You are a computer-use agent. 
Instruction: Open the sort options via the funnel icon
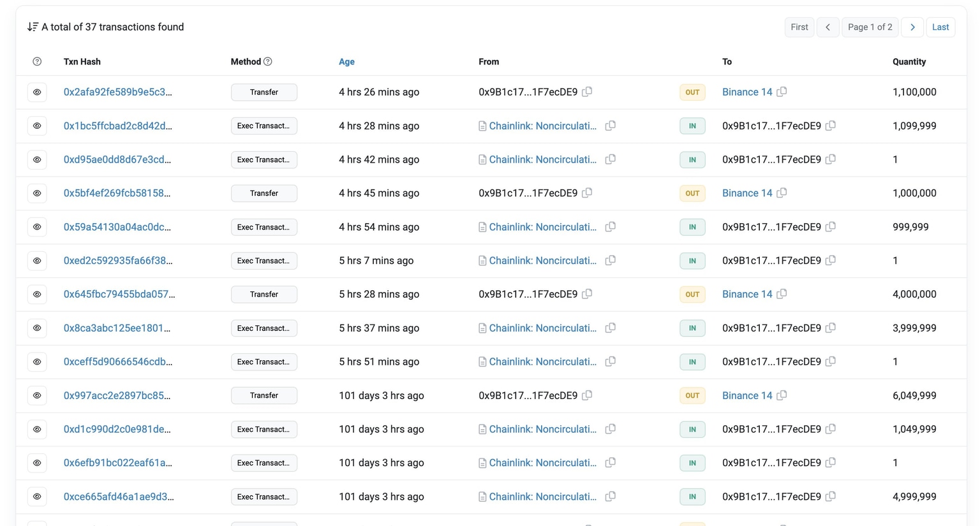32,27
